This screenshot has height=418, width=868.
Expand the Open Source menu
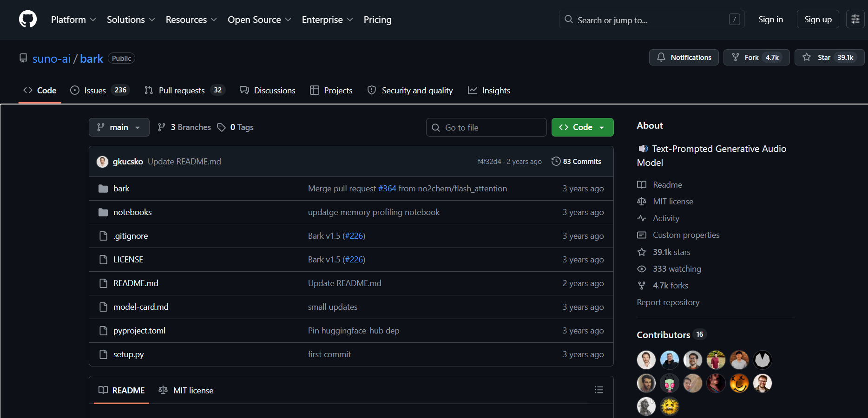click(x=259, y=20)
